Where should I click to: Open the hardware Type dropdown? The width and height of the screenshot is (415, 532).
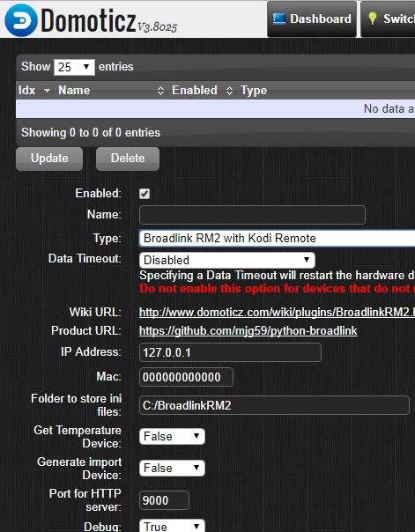[x=277, y=238]
